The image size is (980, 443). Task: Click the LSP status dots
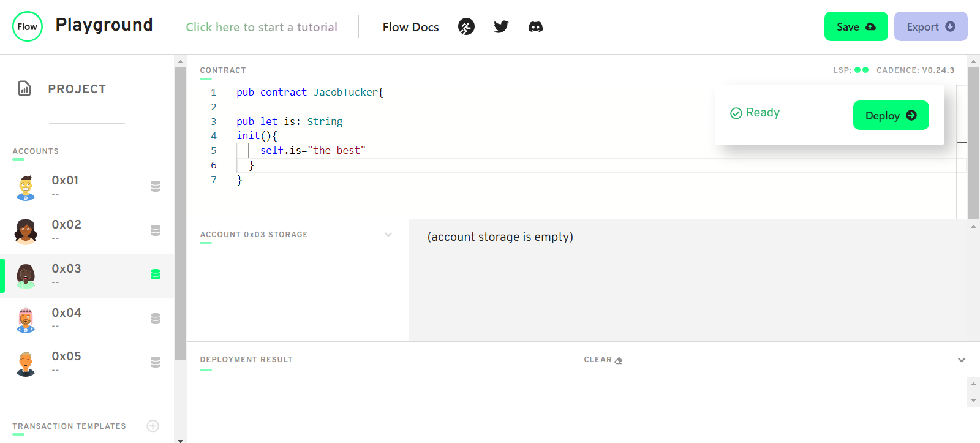(861, 70)
